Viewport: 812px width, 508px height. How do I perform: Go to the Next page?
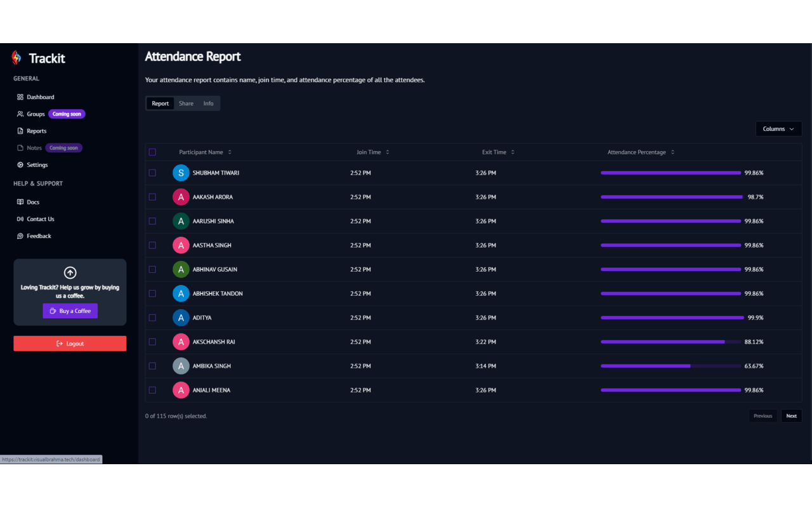[x=791, y=416]
